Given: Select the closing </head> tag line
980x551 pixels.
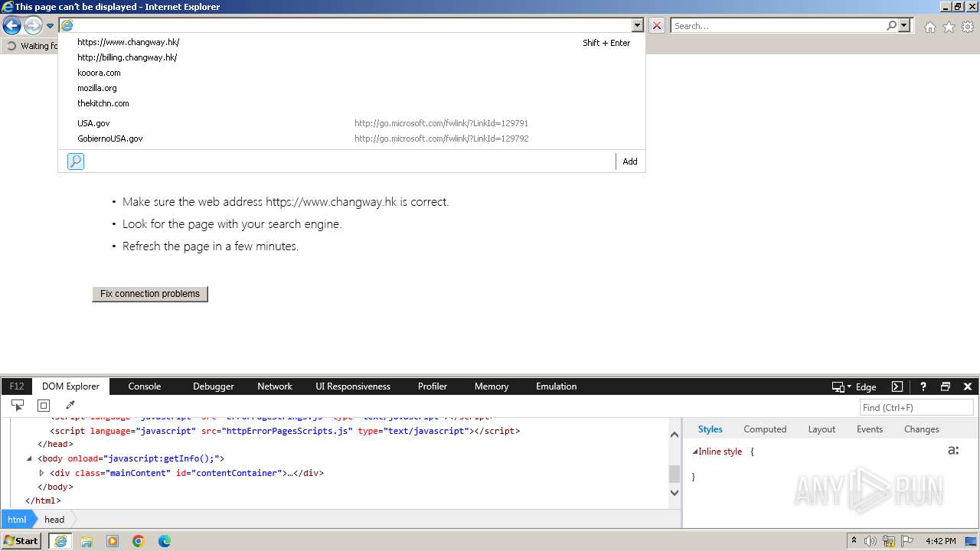Looking at the screenshot, I should [55, 445].
